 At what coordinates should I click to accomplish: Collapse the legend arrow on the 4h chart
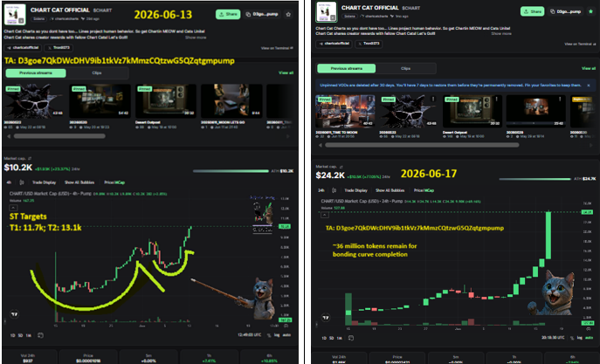(13, 208)
